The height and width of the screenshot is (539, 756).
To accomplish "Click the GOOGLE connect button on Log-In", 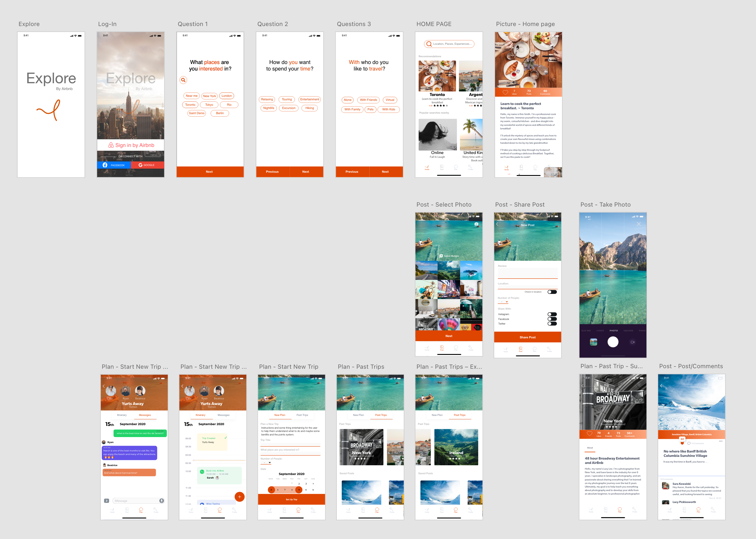I will pyautogui.click(x=147, y=165).
